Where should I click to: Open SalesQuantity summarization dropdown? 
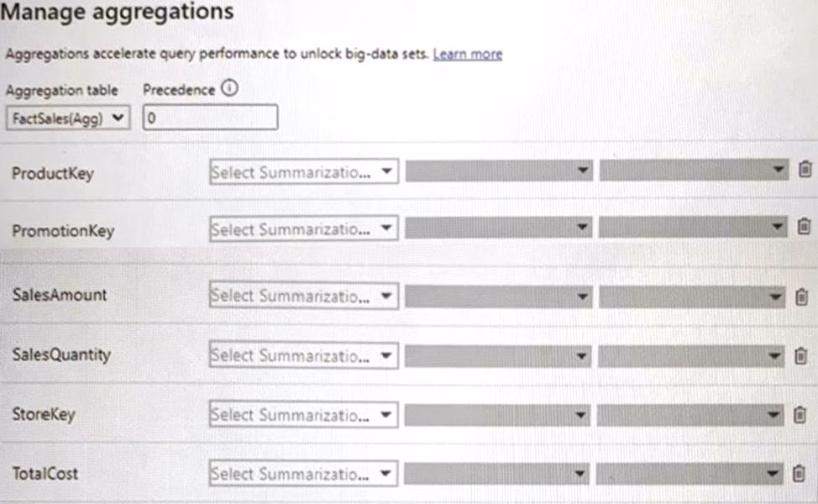[x=303, y=356]
